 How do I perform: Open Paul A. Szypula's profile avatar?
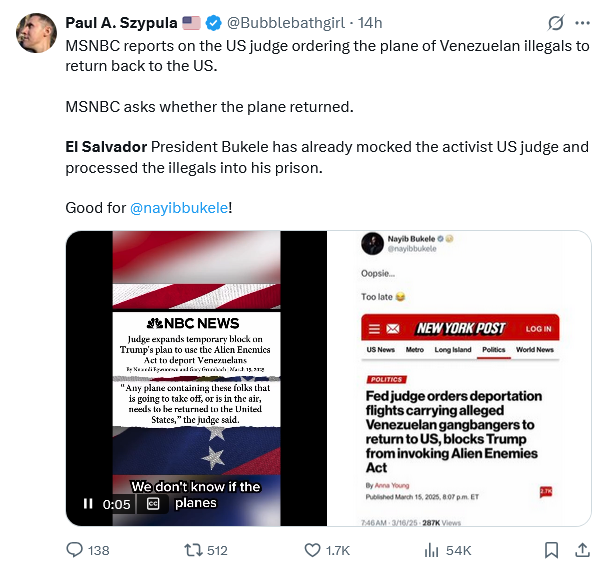click(37, 33)
